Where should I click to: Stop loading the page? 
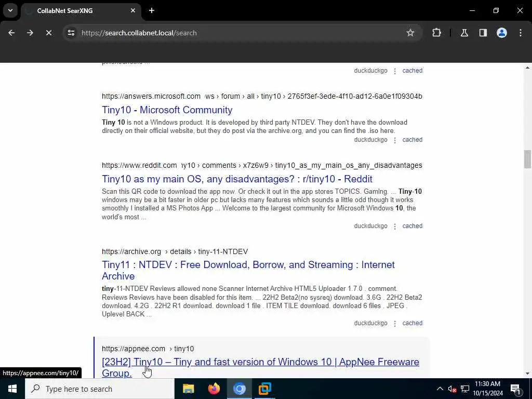(x=49, y=33)
